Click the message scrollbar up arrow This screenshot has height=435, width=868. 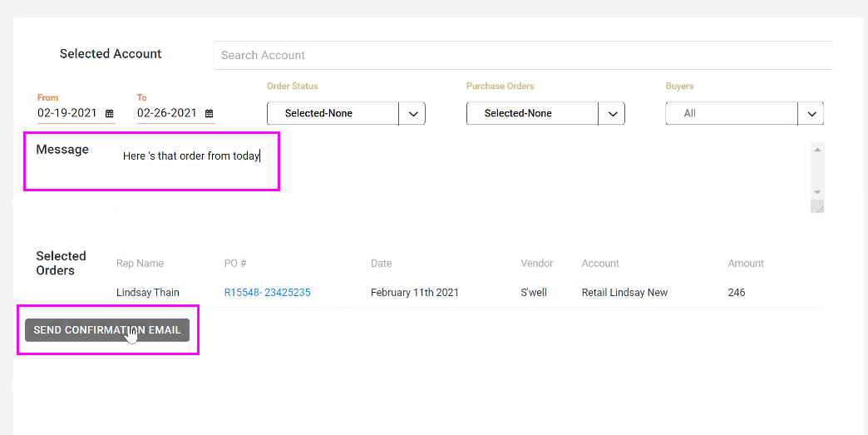[x=817, y=150]
